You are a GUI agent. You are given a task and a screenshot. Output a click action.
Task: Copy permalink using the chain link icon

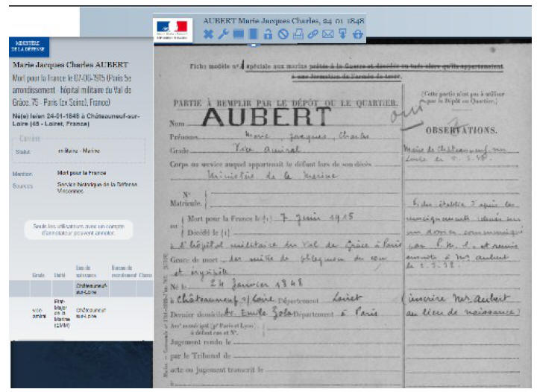tap(313, 34)
